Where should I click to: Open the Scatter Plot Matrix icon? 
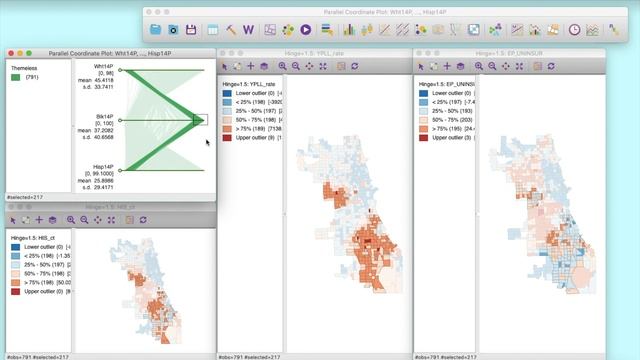click(402, 29)
